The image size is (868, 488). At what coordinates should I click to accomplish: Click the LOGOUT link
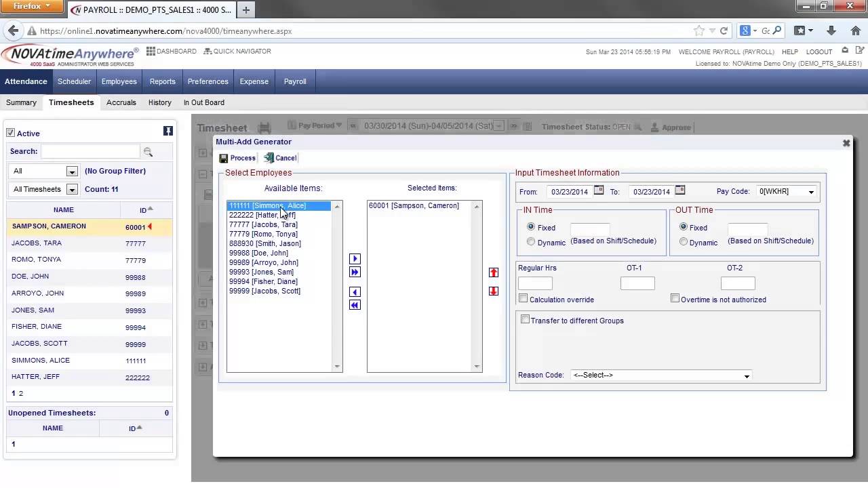[x=819, y=52]
